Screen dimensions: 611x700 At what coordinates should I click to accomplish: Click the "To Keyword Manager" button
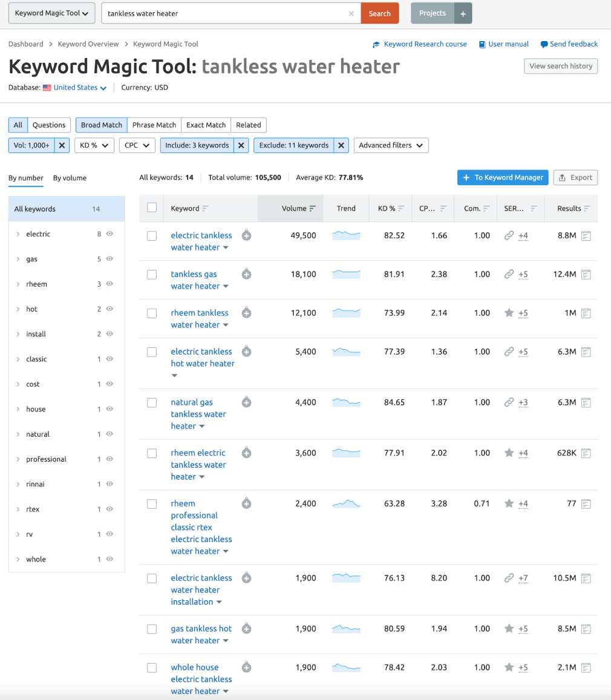(x=503, y=177)
